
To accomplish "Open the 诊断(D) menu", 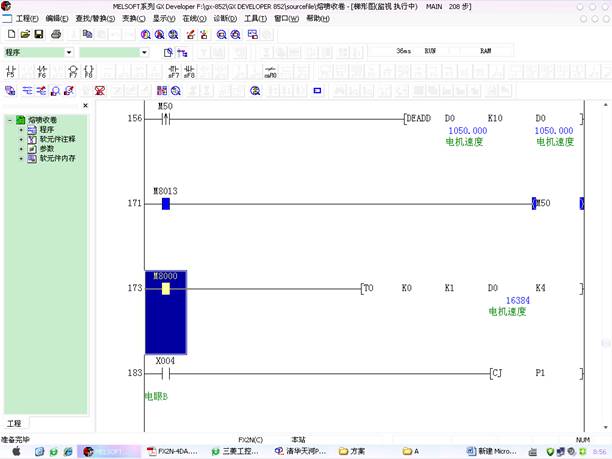I will coord(225,18).
